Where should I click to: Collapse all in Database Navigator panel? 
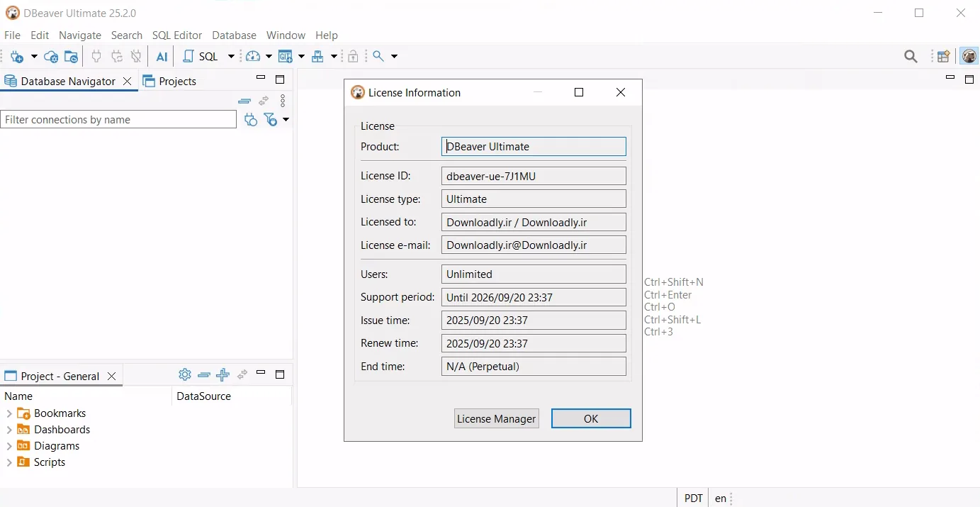244,101
